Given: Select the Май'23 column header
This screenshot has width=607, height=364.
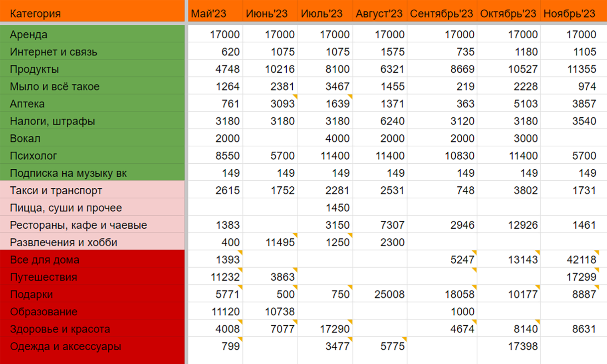Looking at the screenshot, I should pos(215,11).
